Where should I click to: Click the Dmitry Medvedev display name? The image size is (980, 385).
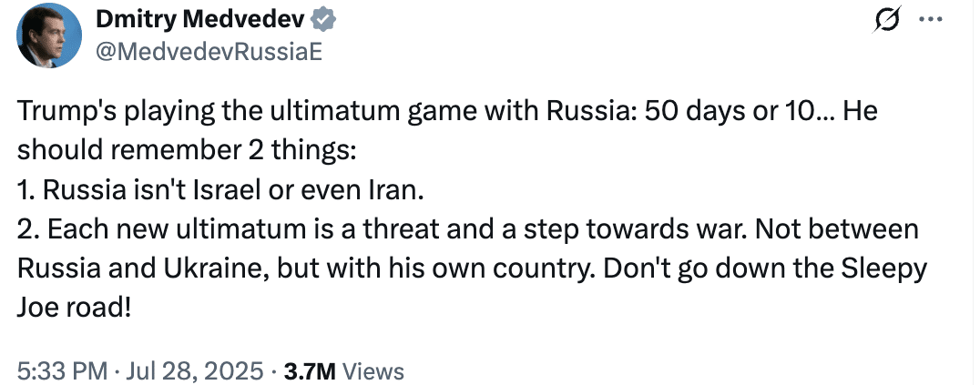tap(200, 21)
